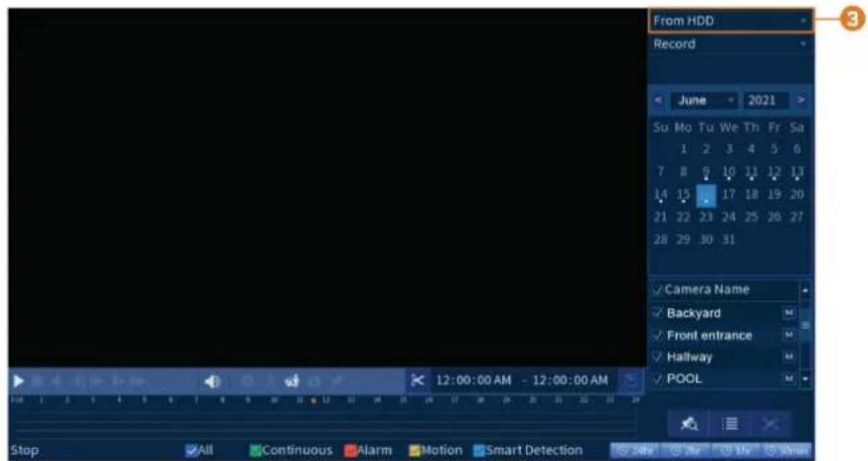Start playback with the Play button

point(18,381)
